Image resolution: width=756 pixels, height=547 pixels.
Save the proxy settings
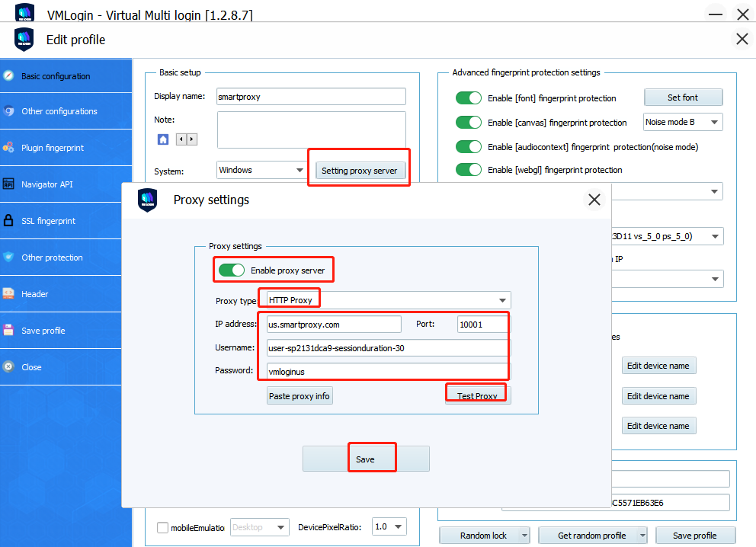[366, 459]
